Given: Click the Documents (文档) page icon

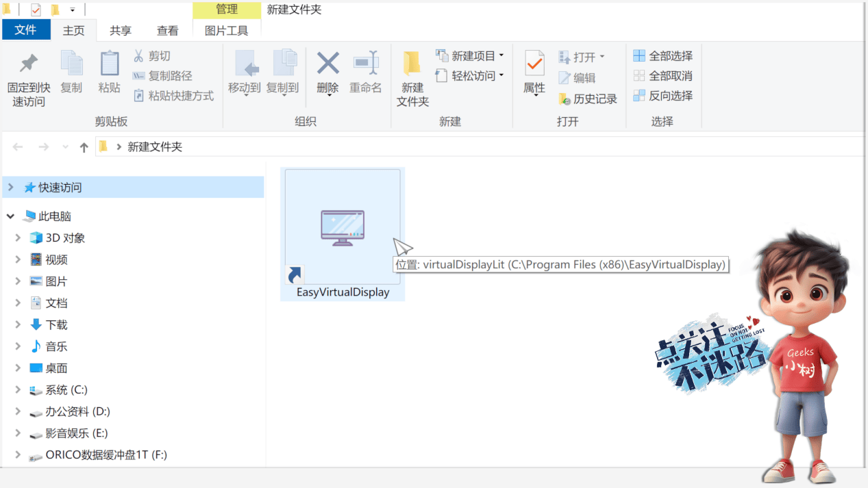Looking at the screenshot, I should coord(36,303).
